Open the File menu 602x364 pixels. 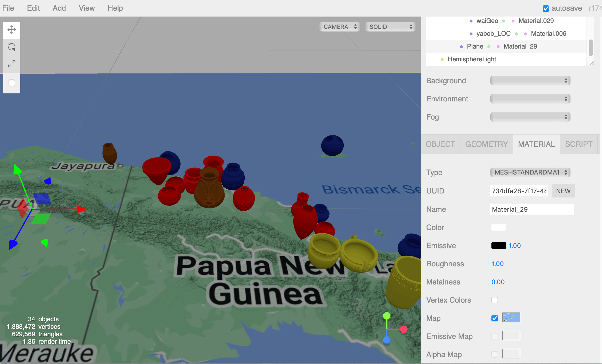coord(8,8)
